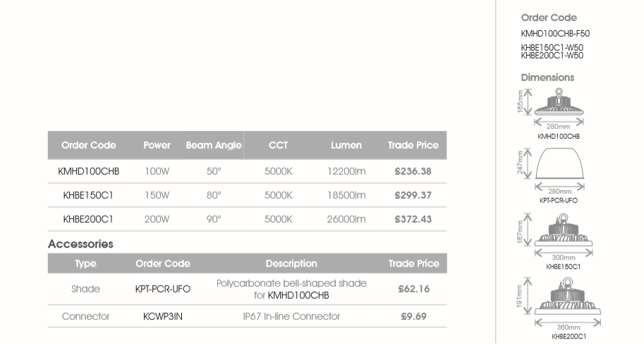
Task: Click the KCWP3IN connector order code
Action: [162, 317]
